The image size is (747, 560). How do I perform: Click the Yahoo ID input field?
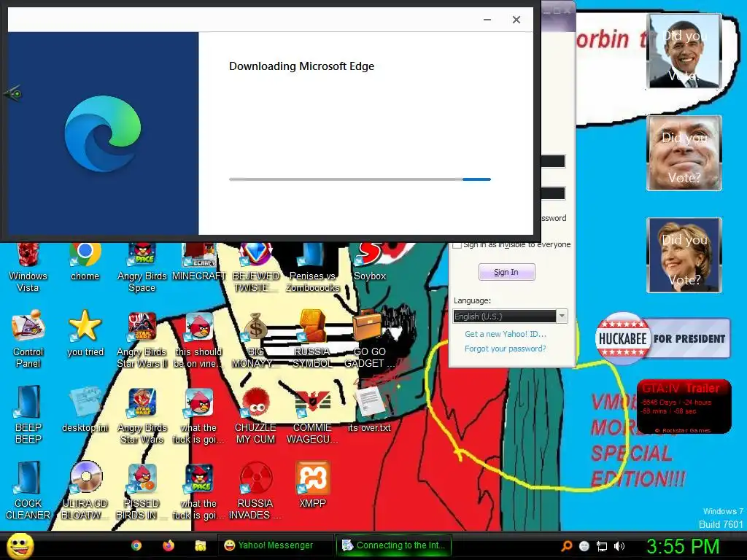pyautogui.click(x=553, y=161)
